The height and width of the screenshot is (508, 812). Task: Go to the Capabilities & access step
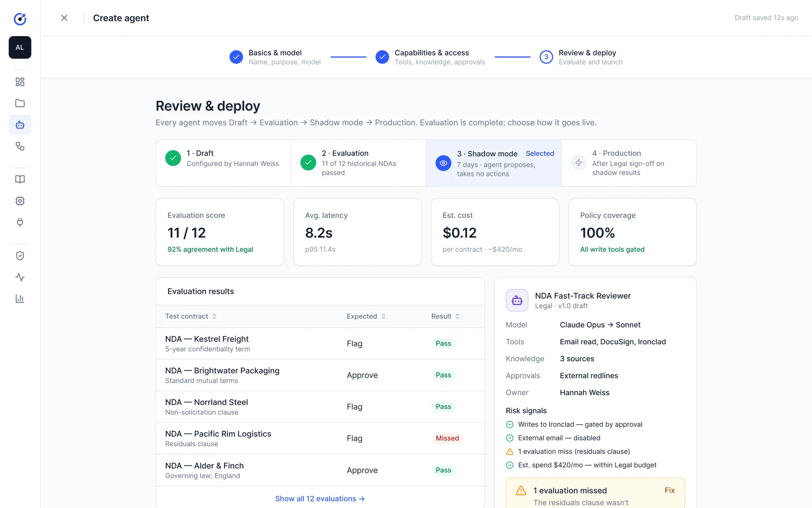(430, 57)
